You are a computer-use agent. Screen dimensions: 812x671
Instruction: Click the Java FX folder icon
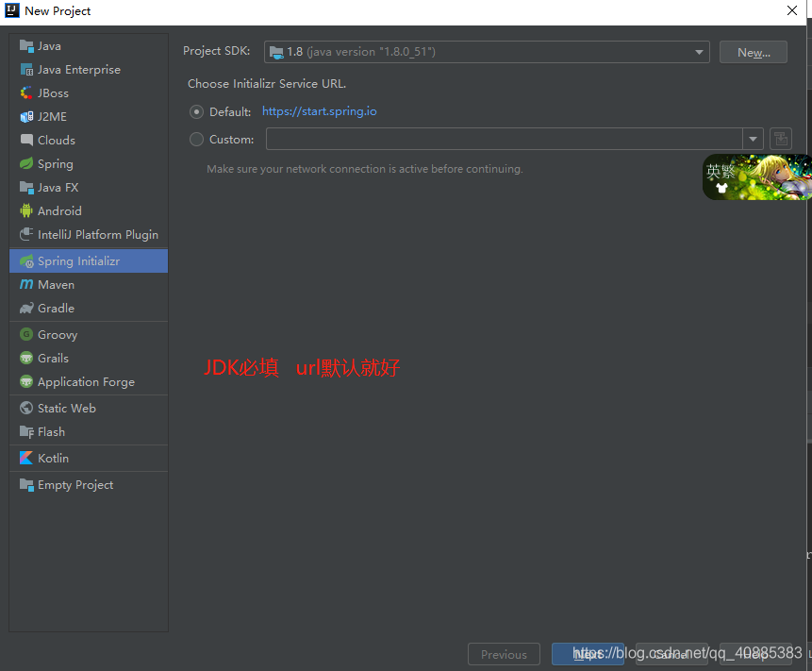point(26,187)
